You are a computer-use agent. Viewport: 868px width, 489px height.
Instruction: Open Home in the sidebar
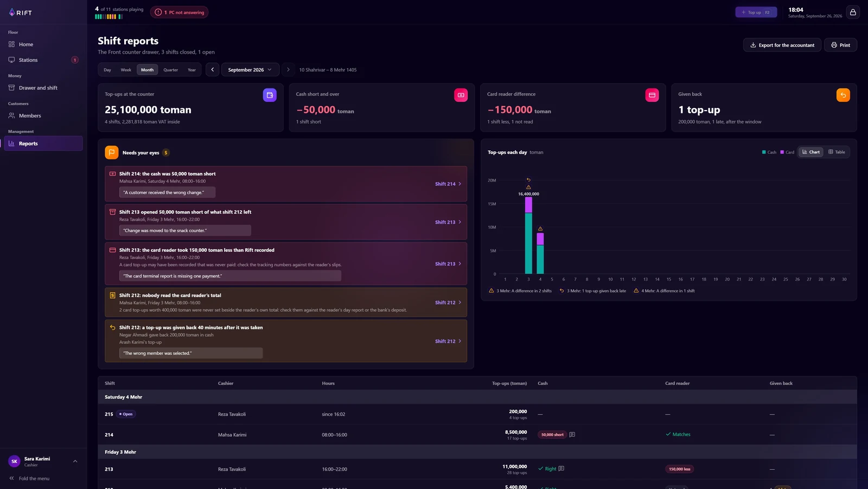(x=43, y=44)
